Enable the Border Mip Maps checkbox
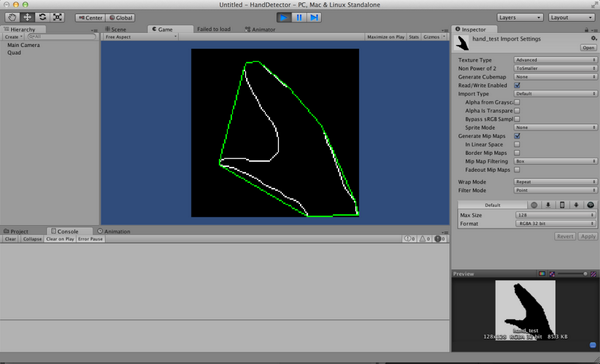This screenshot has height=364, width=600. point(517,153)
